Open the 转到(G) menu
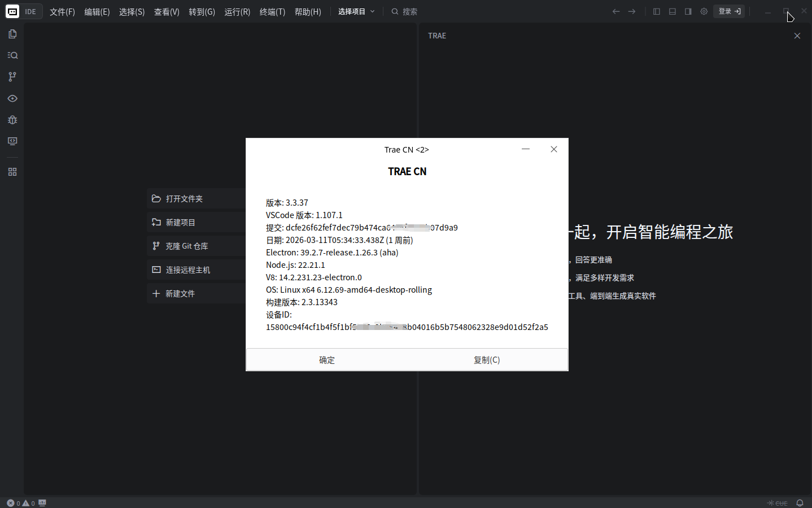This screenshot has width=812, height=508. [x=202, y=12]
